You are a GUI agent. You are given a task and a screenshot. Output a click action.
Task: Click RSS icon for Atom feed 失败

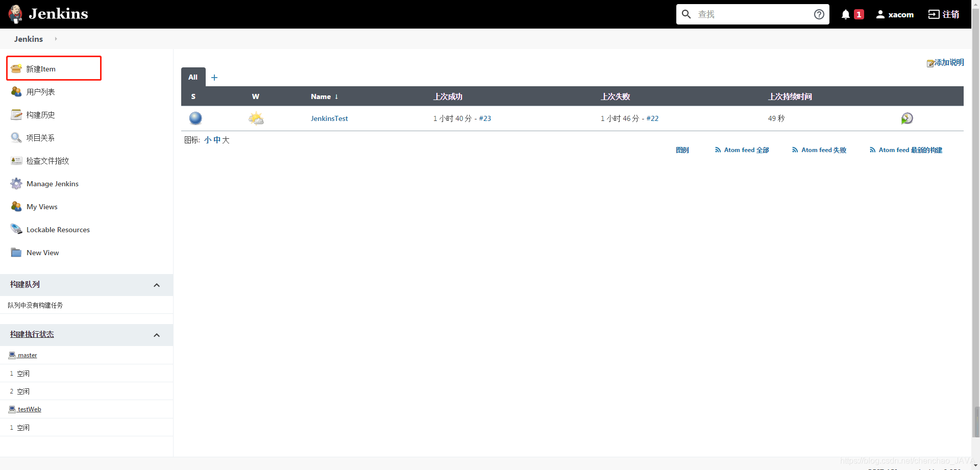coord(795,150)
